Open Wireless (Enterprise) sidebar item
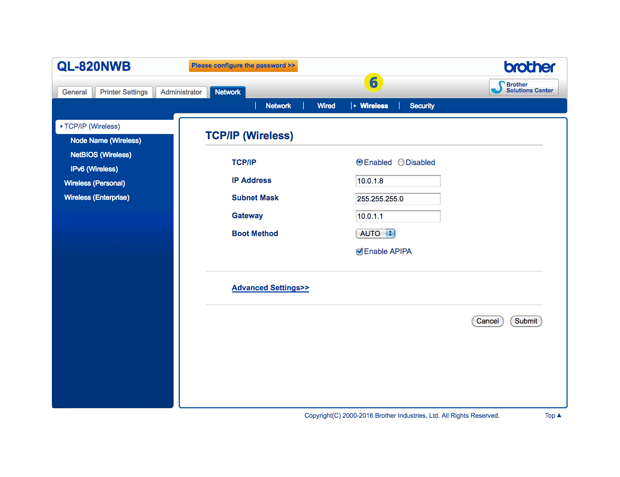The width and height of the screenshot is (620, 477). pyautogui.click(x=96, y=197)
